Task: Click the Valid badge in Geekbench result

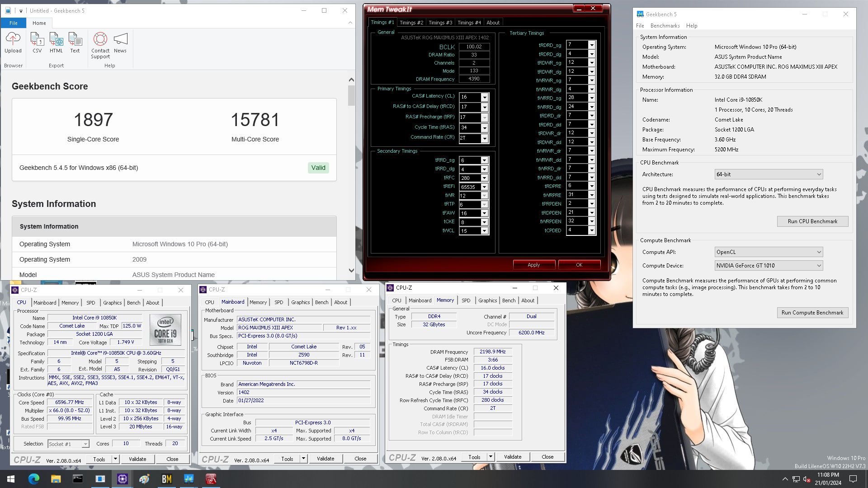Action: click(318, 168)
